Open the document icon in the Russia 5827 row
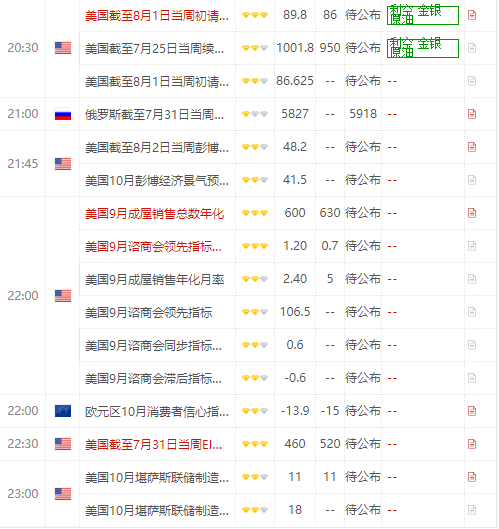The image size is (499, 529). click(472, 114)
